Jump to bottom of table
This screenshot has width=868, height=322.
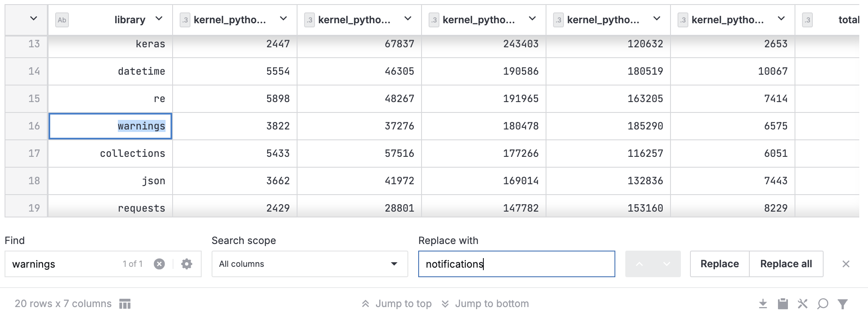click(485, 304)
